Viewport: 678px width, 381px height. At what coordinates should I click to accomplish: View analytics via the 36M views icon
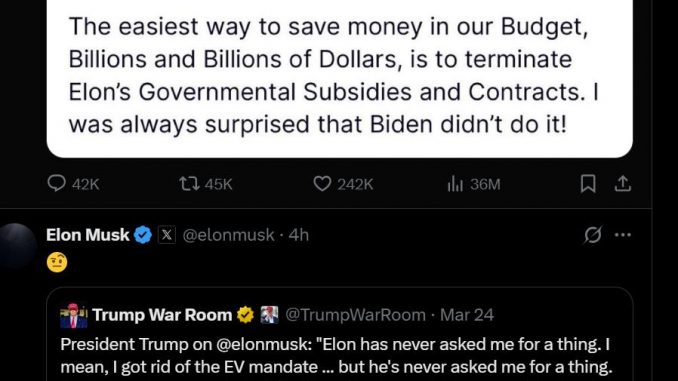(x=455, y=184)
